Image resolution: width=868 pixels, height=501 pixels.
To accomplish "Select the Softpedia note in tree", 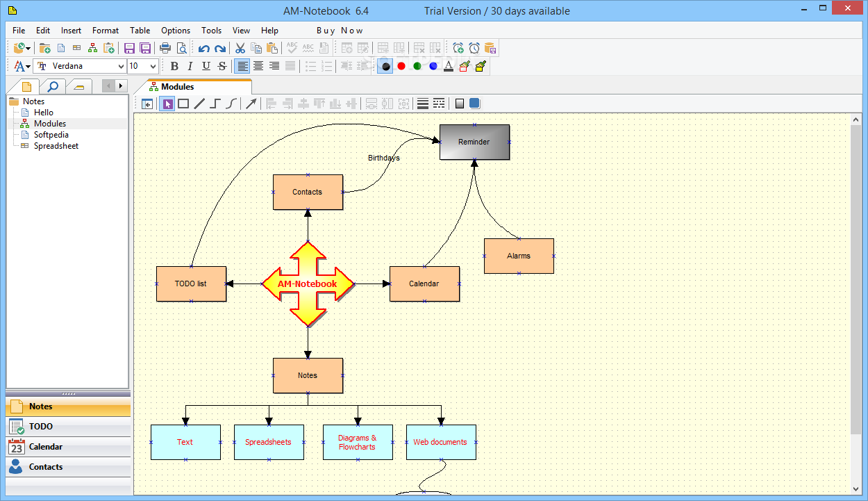I will [51, 135].
